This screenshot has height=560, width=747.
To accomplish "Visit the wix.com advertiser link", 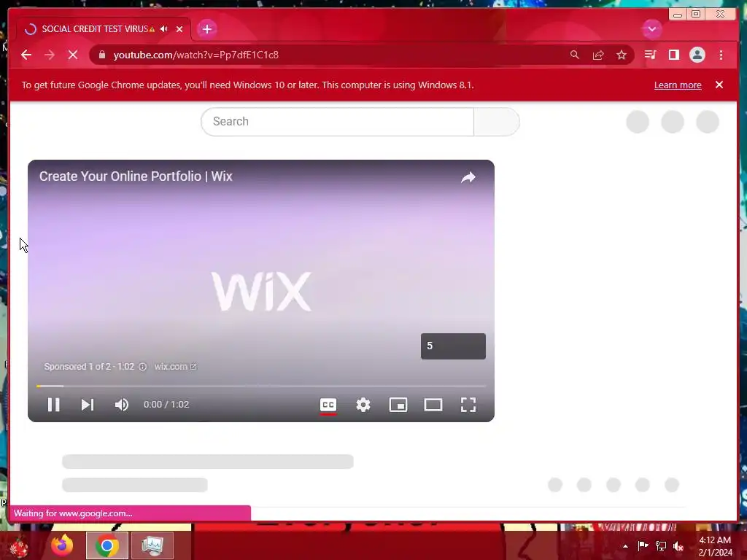I will click(x=175, y=367).
